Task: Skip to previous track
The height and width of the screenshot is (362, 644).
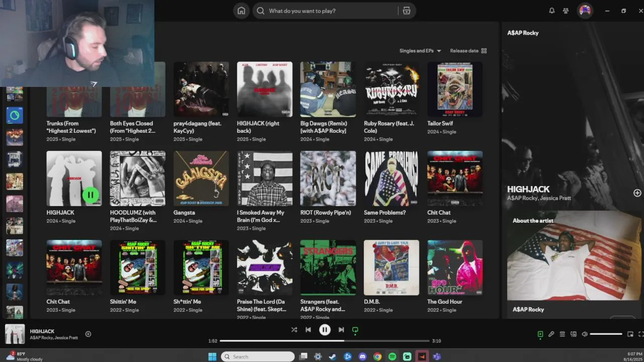Action: tap(308, 330)
